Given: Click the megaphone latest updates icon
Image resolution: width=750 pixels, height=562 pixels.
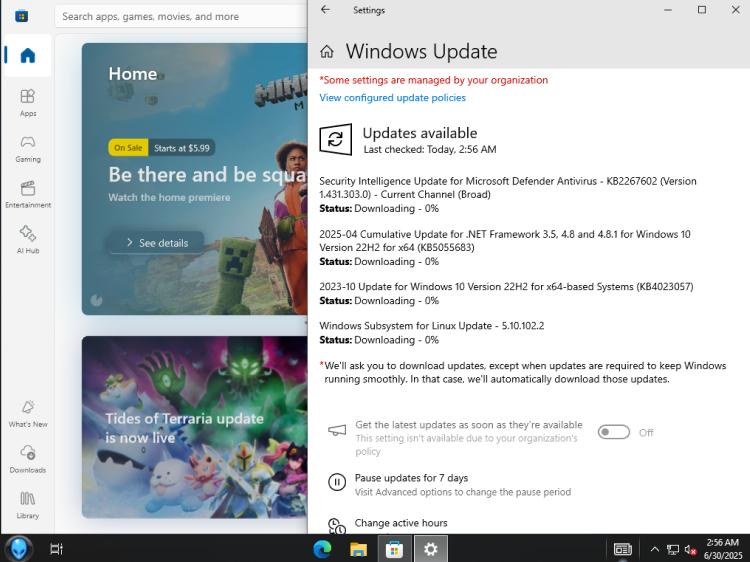Looking at the screenshot, I should (337, 430).
